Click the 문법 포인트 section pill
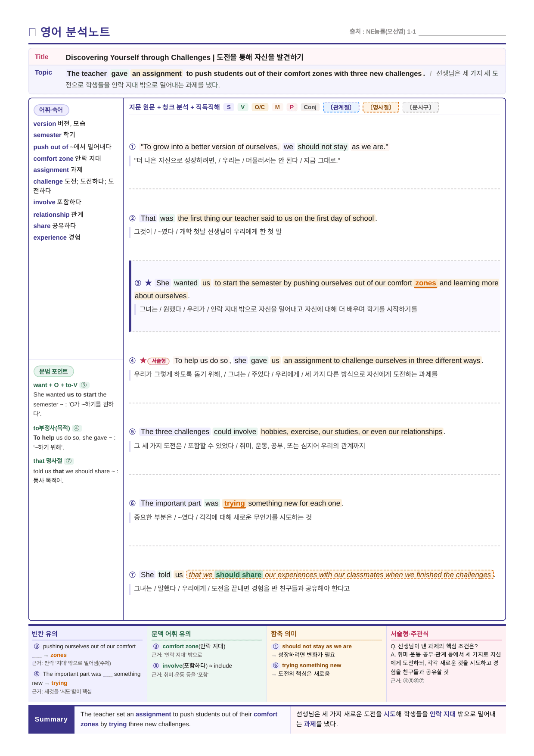 (x=53, y=372)
